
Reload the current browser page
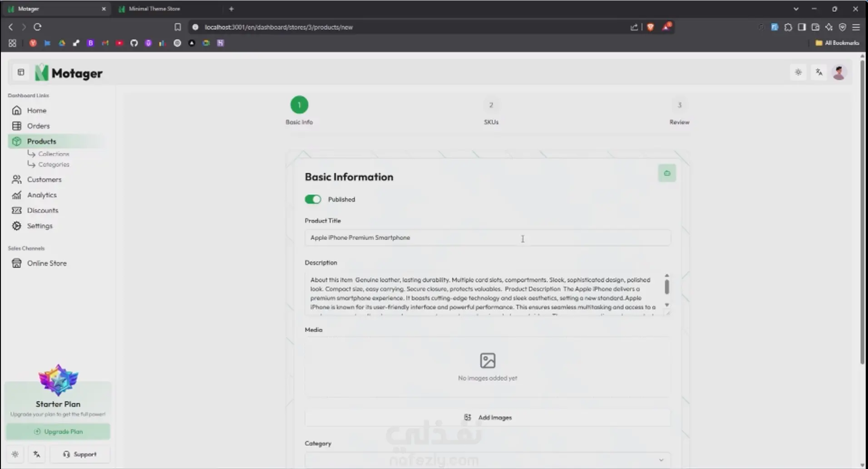[x=38, y=27]
